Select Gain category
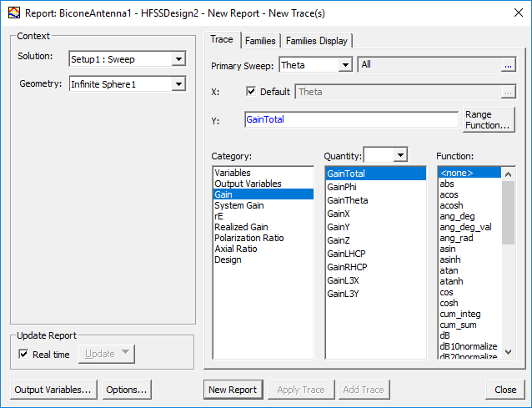The width and height of the screenshot is (532, 408). (263, 194)
